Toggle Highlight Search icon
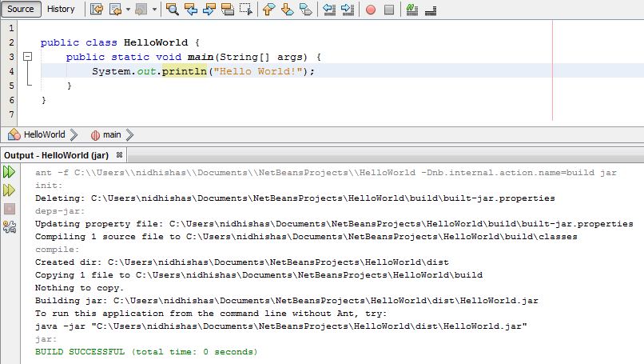The width and height of the screenshot is (644, 364). 228,9
